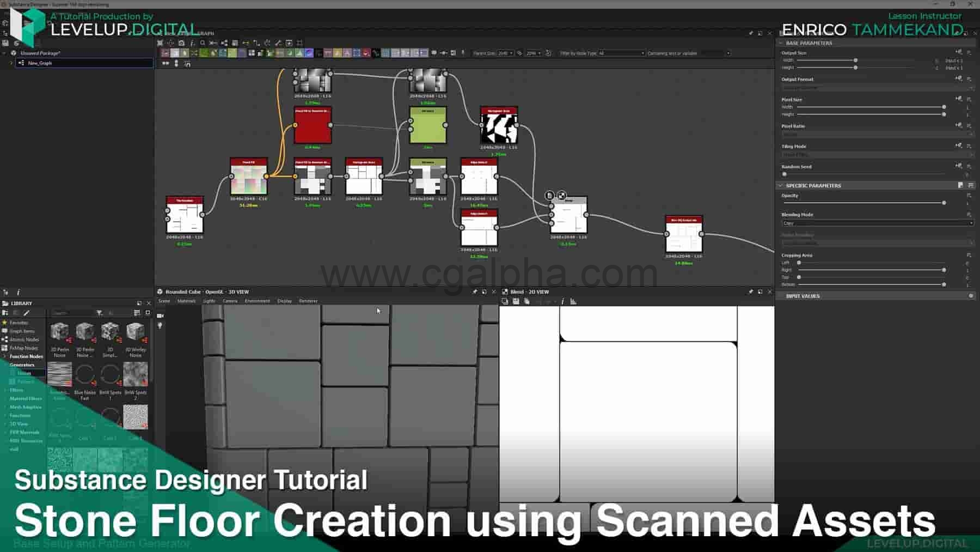This screenshot has width=980, height=552.
Task: Pin the Blend 2D VIEW panel
Action: click(x=750, y=292)
